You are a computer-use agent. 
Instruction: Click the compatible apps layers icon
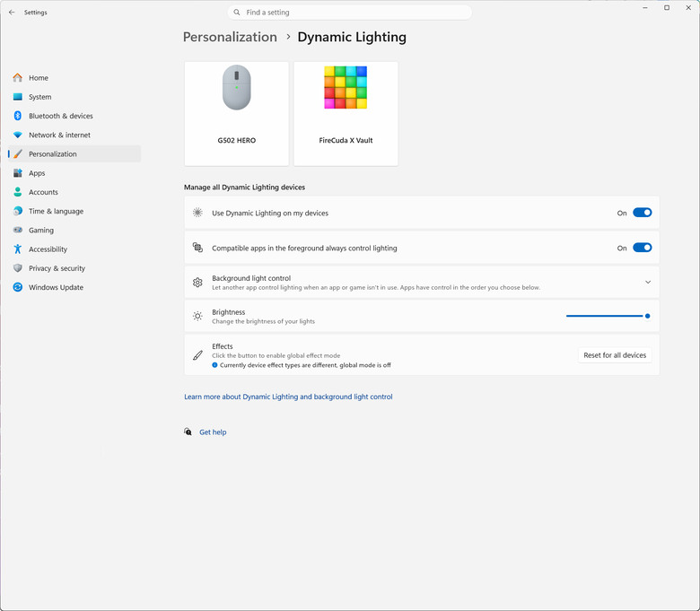(197, 248)
